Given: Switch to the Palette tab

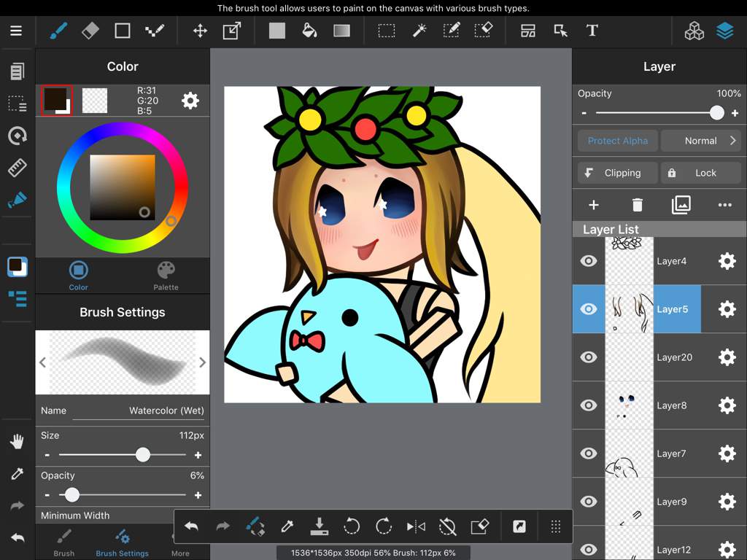Looking at the screenshot, I should pos(166,276).
